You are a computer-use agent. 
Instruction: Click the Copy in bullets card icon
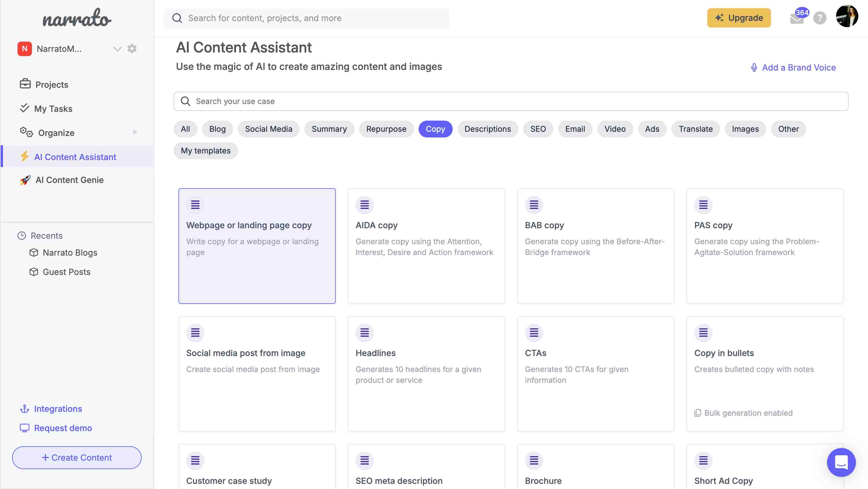(x=703, y=333)
